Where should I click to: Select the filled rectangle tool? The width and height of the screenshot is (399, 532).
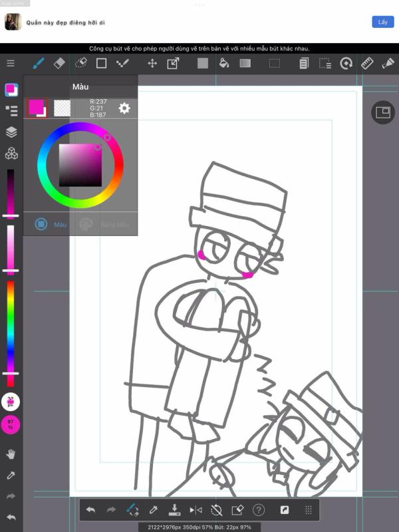(203, 63)
